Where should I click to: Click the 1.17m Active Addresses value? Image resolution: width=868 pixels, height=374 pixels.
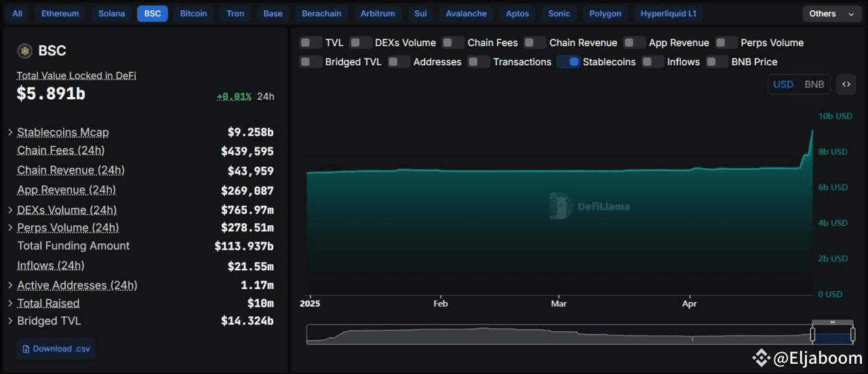257,285
